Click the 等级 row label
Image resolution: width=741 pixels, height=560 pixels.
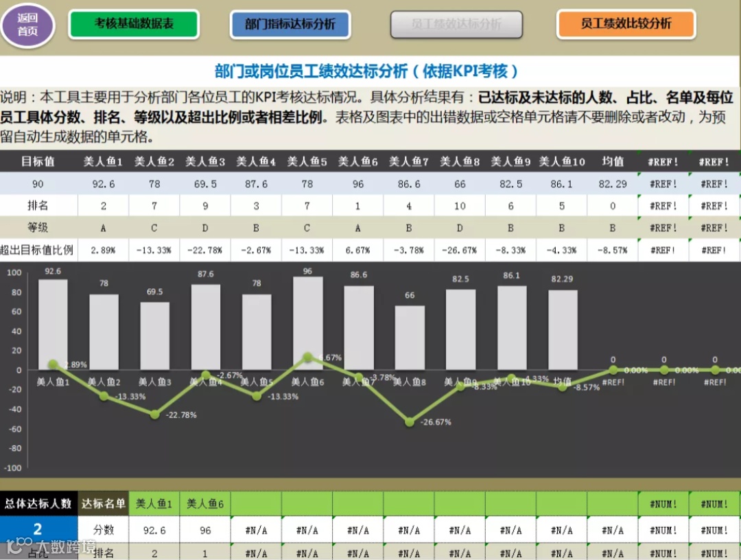click(x=38, y=228)
